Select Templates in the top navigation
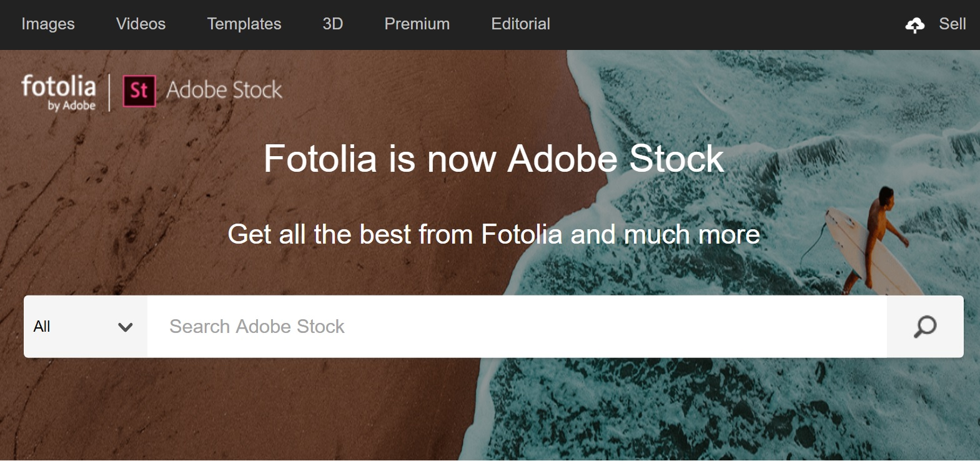Image resolution: width=980 pixels, height=461 pixels. pyautogui.click(x=244, y=24)
